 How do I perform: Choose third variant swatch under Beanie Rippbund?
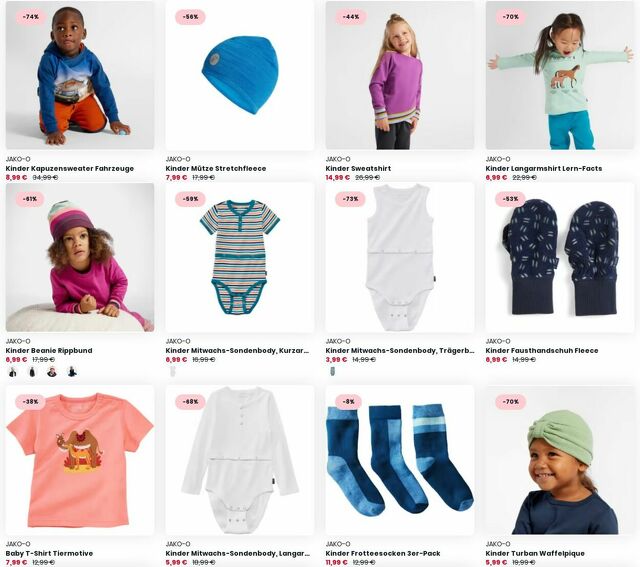[x=52, y=372]
